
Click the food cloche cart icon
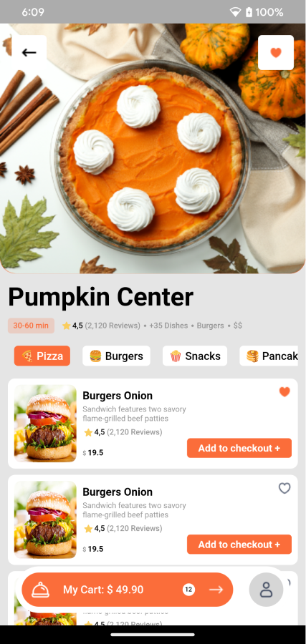[40, 590]
